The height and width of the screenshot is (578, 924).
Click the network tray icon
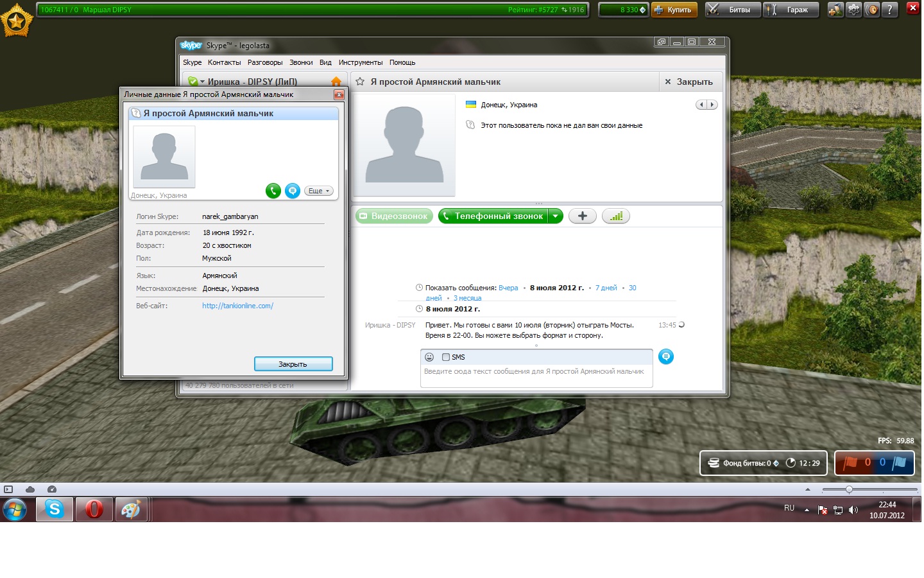coord(838,510)
